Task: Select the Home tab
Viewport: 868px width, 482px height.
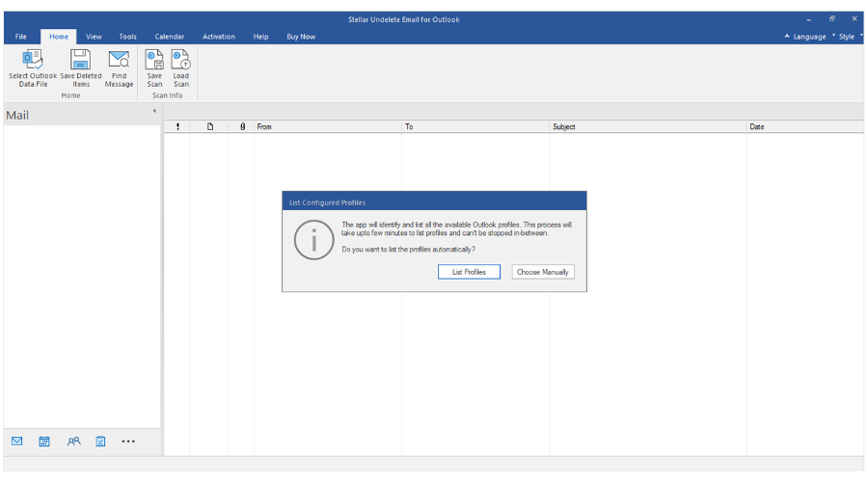Action: point(59,37)
